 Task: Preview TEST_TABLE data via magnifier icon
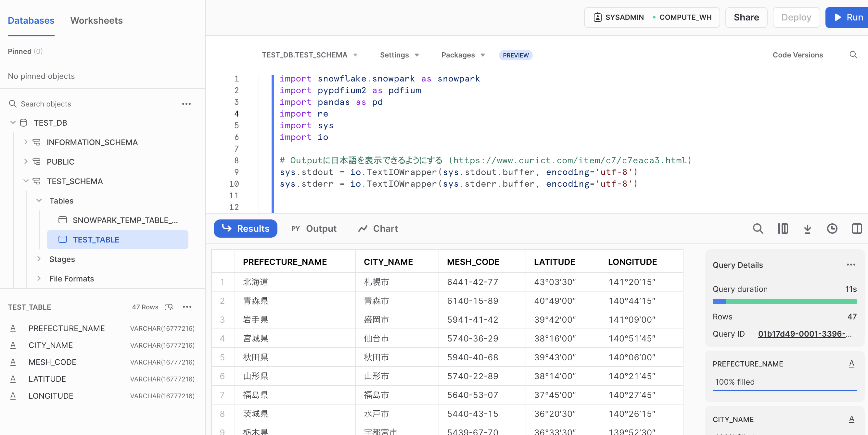click(169, 307)
